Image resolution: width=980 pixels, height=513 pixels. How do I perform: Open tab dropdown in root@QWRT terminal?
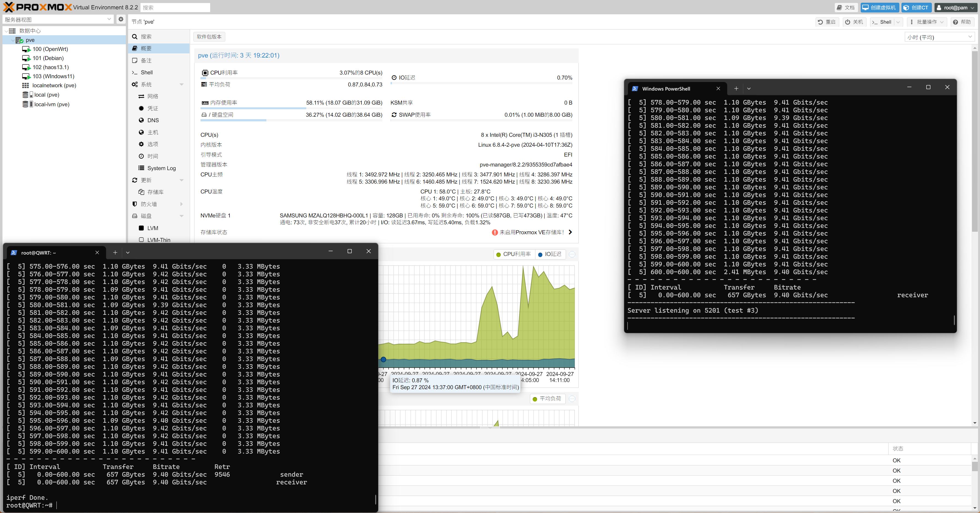[x=128, y=252]
